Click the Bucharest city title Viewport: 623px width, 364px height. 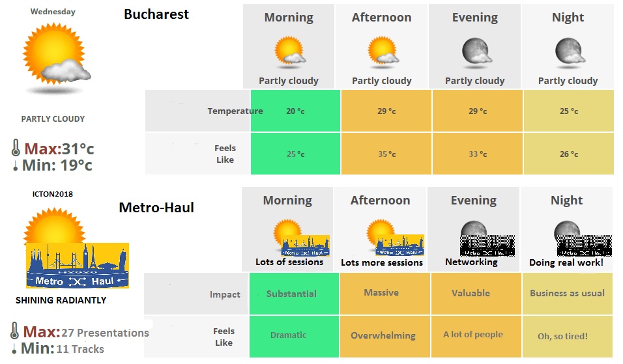[156, 14]
